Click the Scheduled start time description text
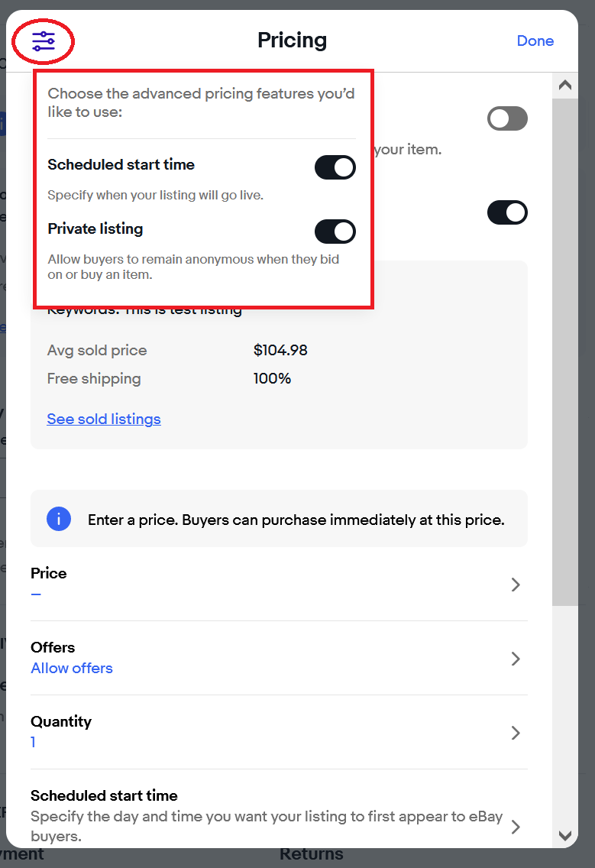Image resolution: width=595 pixels, height=868 pixels. click(x=267, y=826)
